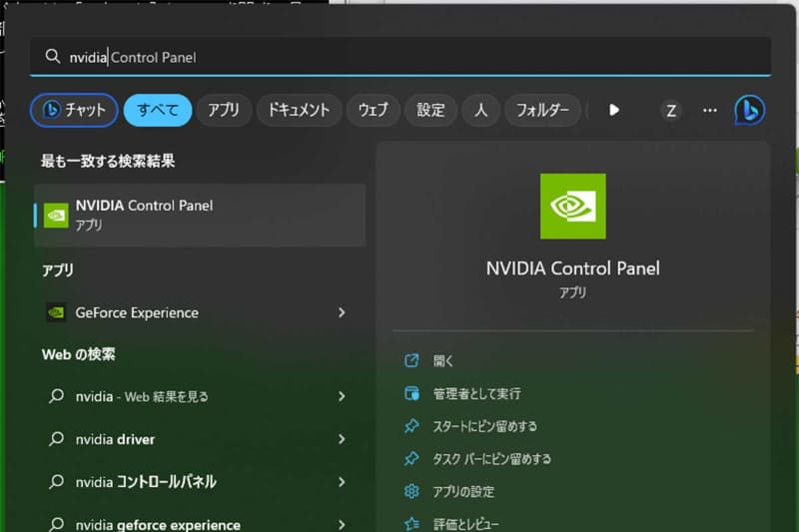
Task: Click the Web の検索 section heading
Action: coord(79,354)
